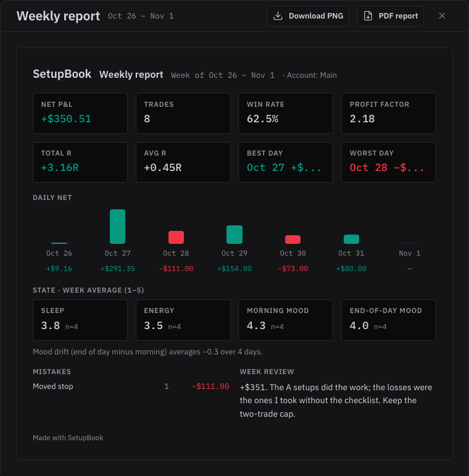Select the TRADES card showing 8
This screenshot has height=476, width=469.
183,113
